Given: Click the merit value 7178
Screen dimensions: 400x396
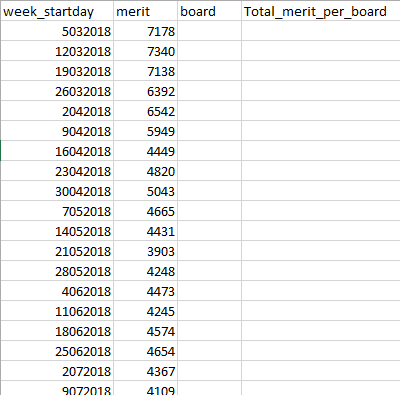Looking at the screenshot, I should click(146, 31).
